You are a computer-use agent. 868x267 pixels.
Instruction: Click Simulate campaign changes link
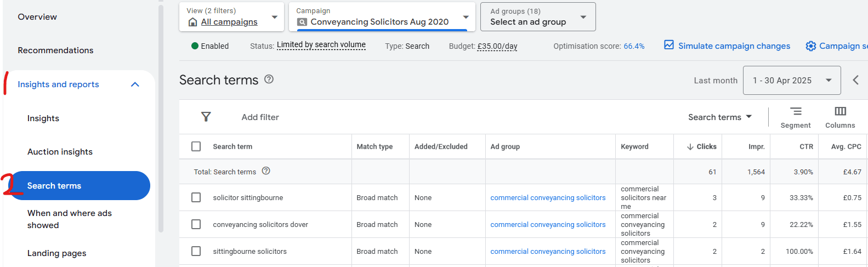coord(734,46)
